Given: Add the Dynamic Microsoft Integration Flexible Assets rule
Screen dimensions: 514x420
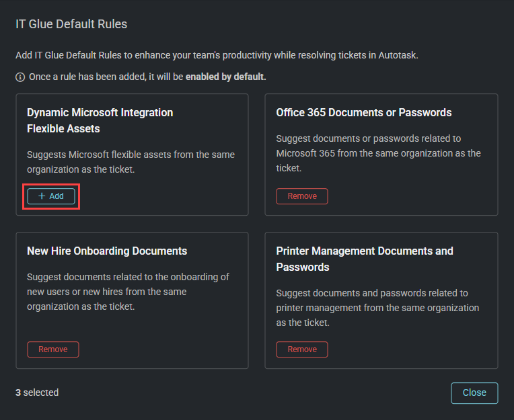Looking at the screenshot, I should (x=51, y=196).
